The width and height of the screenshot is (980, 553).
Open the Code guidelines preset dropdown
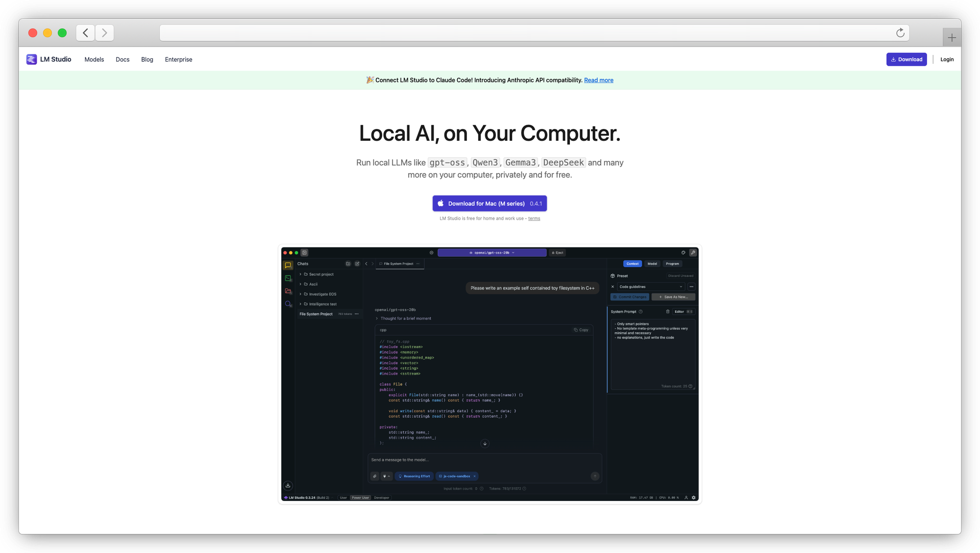tap(650, 287)
